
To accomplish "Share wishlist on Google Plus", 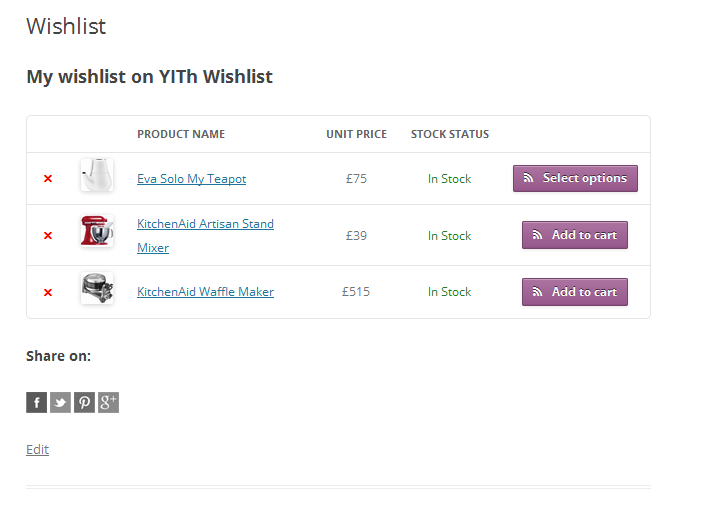I will click(108, 403).
